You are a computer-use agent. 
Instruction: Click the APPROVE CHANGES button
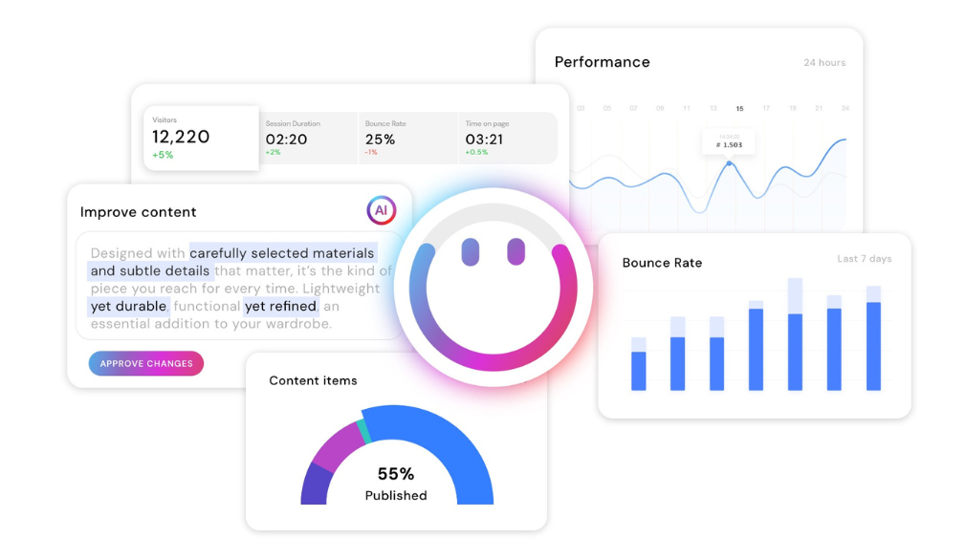(145, 363)
